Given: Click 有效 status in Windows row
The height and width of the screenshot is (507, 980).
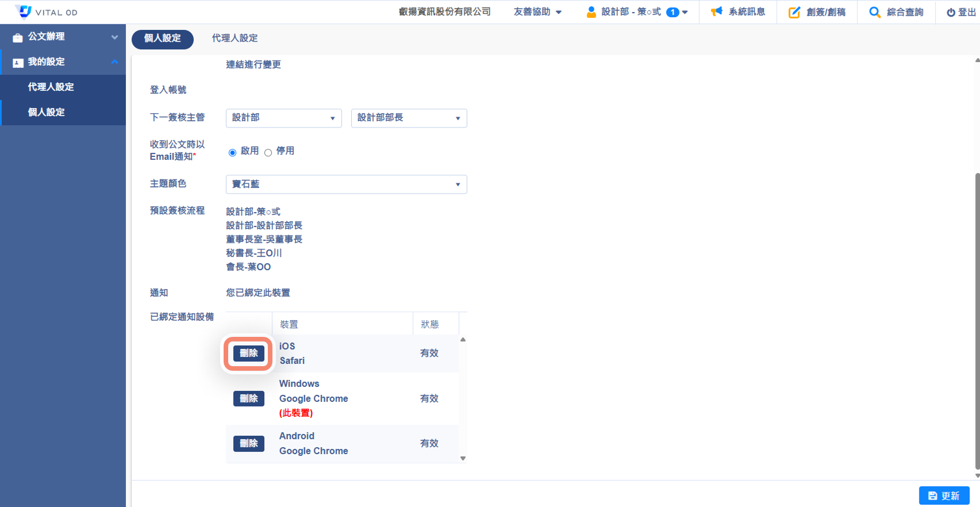Looking at the screenshot, I should click(x=429, y=398).
